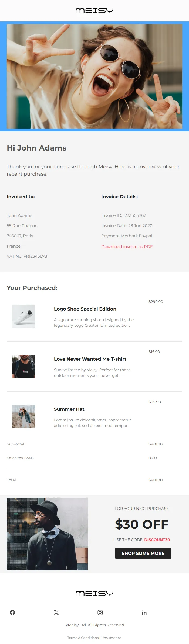This screenshot has width=189, height=644.
Task: Select the Logo Shoe Special Edition title
Action: [85, 309]
